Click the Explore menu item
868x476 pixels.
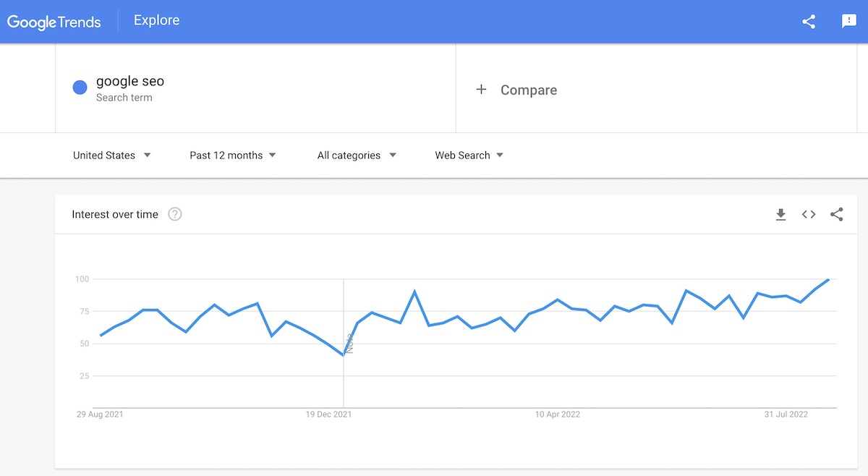156,20
